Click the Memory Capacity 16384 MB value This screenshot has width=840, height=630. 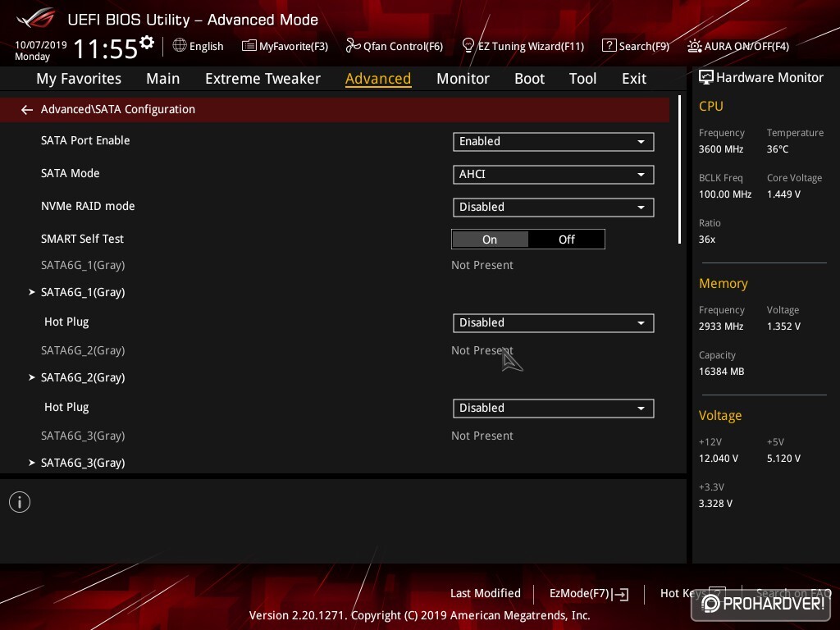[x=721, y=372]
